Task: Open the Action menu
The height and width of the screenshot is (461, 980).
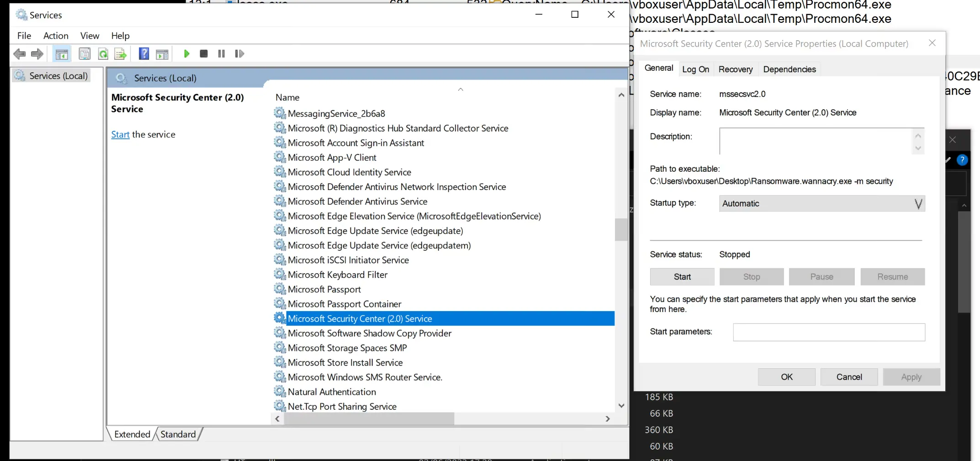Action: tap(56, 36)
